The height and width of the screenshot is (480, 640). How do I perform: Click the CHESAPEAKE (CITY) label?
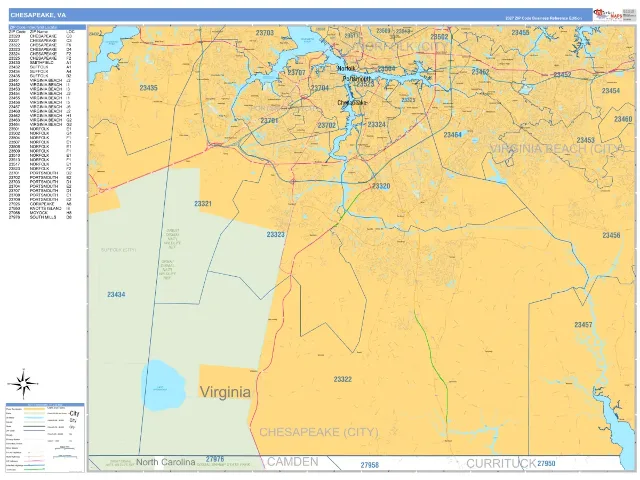[319, 432]
